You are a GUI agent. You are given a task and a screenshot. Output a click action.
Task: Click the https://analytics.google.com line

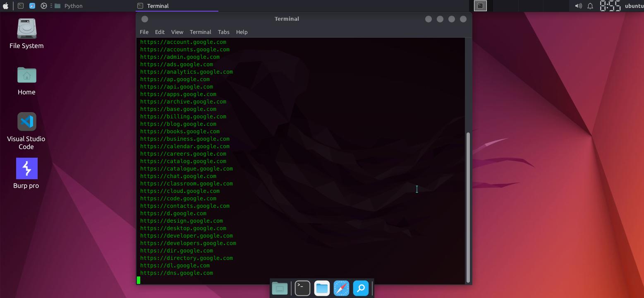click(x=187, y=72)
